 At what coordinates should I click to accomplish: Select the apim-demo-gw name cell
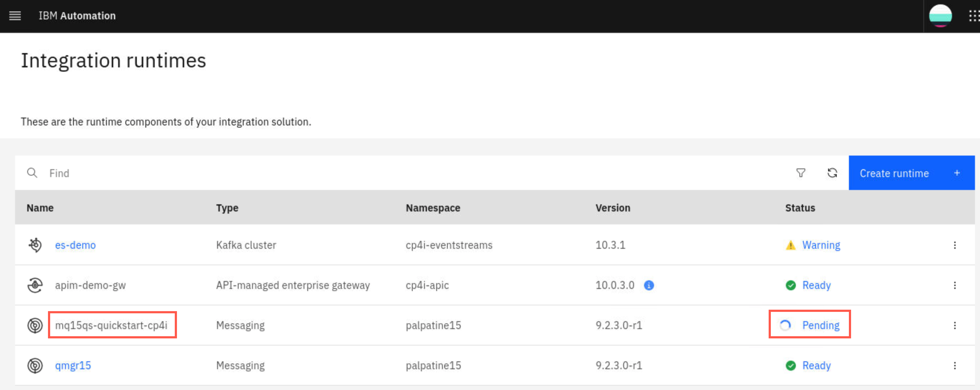[x=90, y=285]
